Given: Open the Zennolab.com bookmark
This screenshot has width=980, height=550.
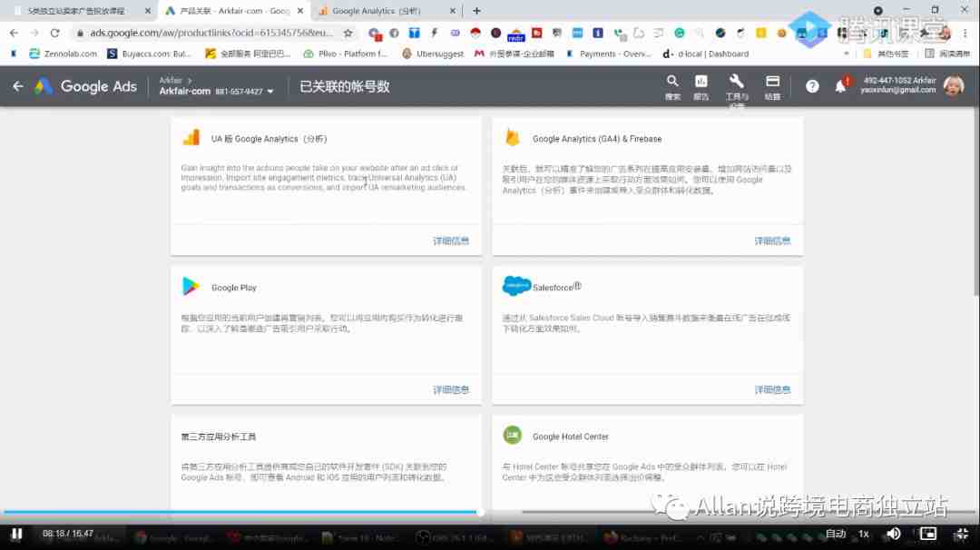Looking at the screenshot, I should [x=64, y=54].
